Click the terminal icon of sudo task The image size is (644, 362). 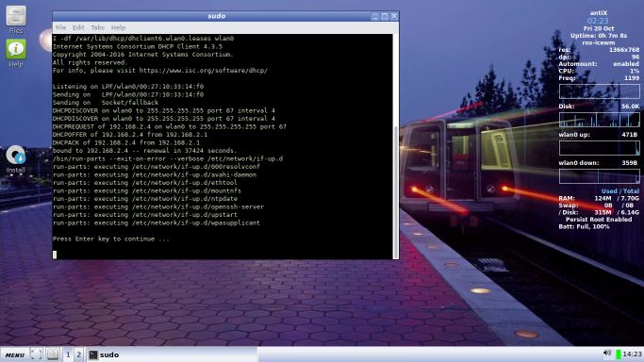pyautogui.click(x=93, y=354)
